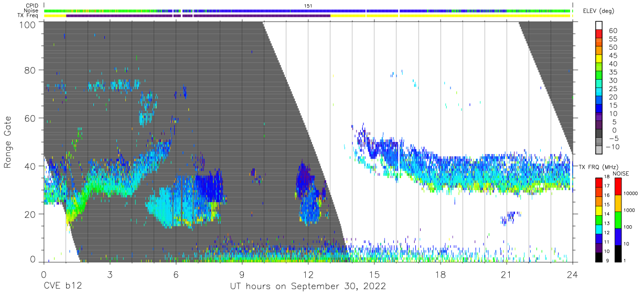
Task: Click the 24 tick on UT hours axis
Action: [572, 274]
